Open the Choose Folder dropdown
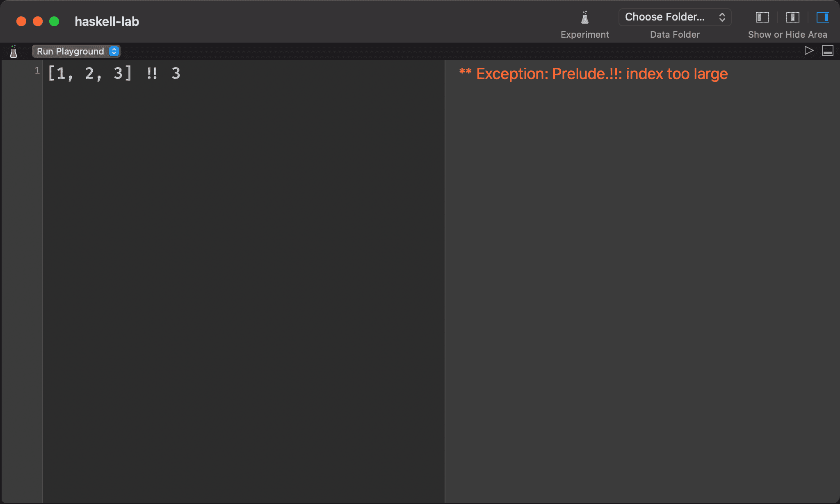Image resolution: width=840 pixels, height=504 pixels. (675, 17)
